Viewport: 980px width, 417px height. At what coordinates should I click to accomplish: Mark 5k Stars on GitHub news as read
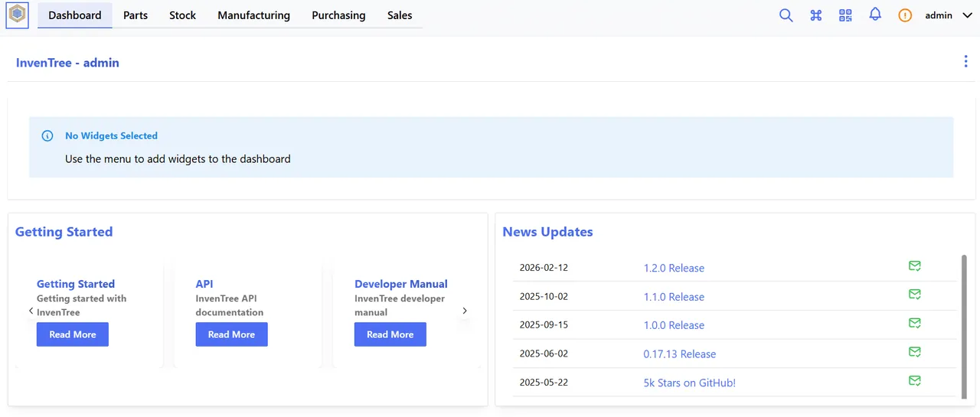click(x=914, y=380)
